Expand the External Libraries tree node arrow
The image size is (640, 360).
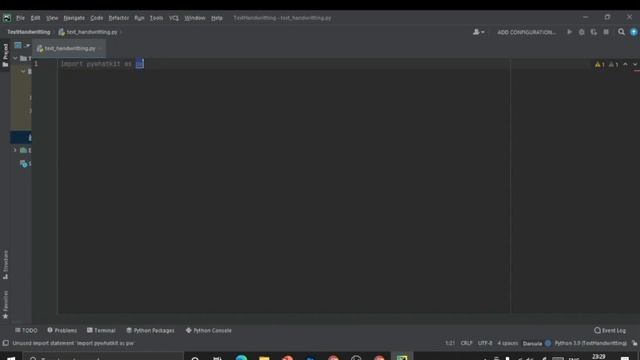pyautogui.click(x=15, y=150)
